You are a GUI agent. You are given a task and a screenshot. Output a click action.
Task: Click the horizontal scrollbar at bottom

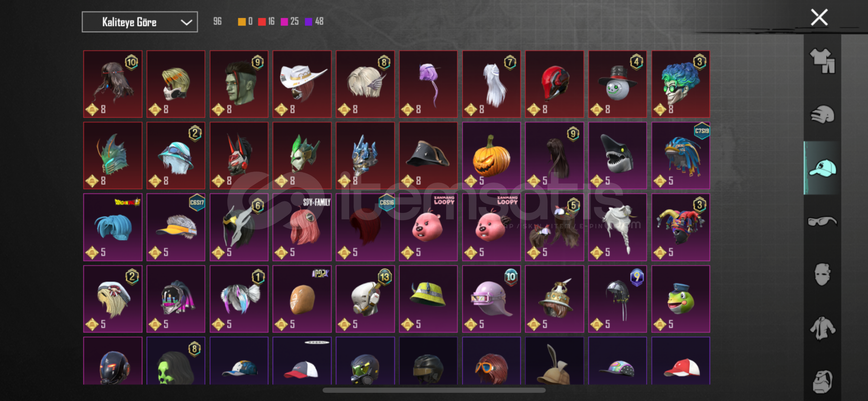(x=434, y=390)
